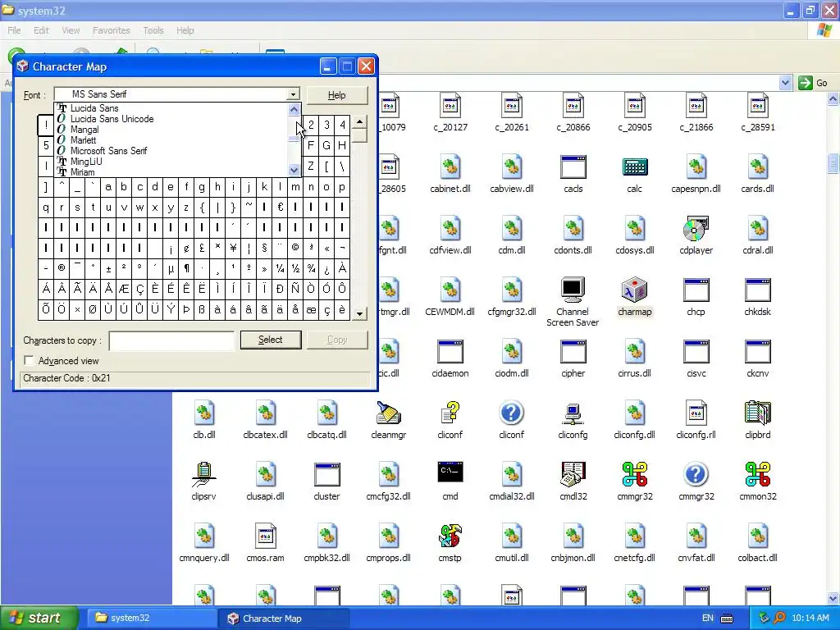Select the cliconfg computer icon
Image resolution: width=840 pixels, height=630 pixels.
point(573,413)
